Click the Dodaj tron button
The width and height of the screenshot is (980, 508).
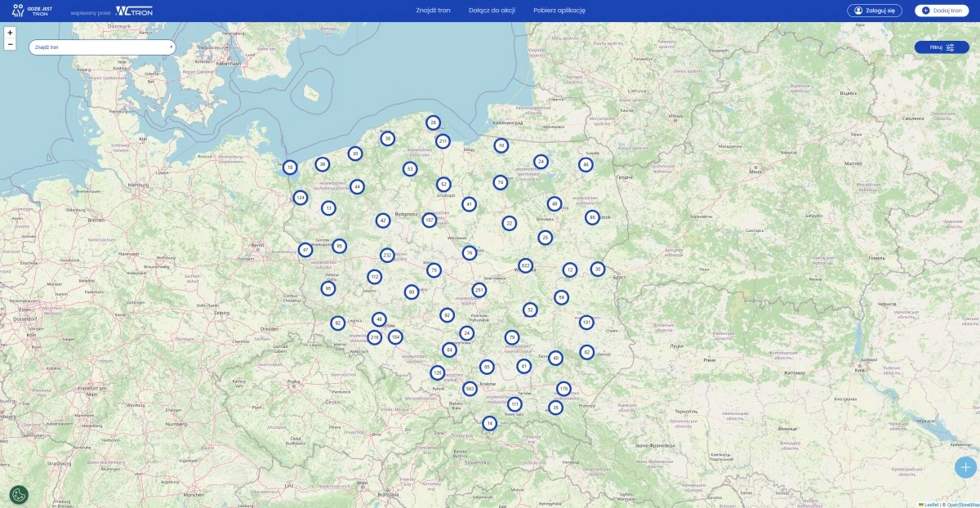pos(941,10)
